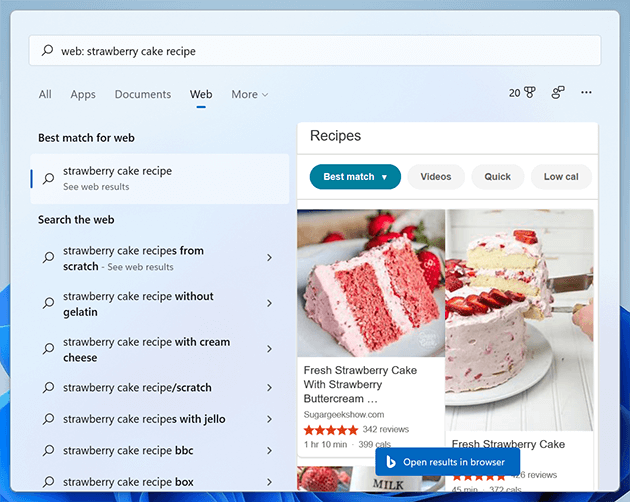This screenshot has width=630, height=502.
Task: Switch to the Apps tab
Action: [x=83, y=95]
